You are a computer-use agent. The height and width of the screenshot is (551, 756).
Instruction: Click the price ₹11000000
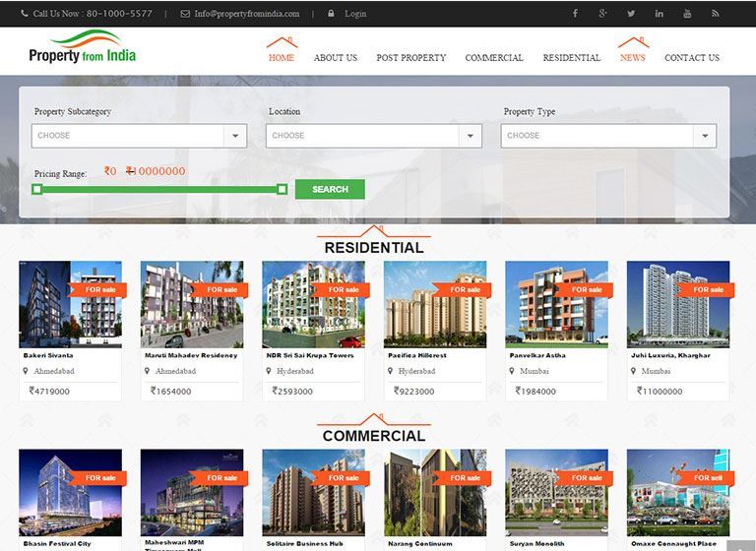(660, 391)
